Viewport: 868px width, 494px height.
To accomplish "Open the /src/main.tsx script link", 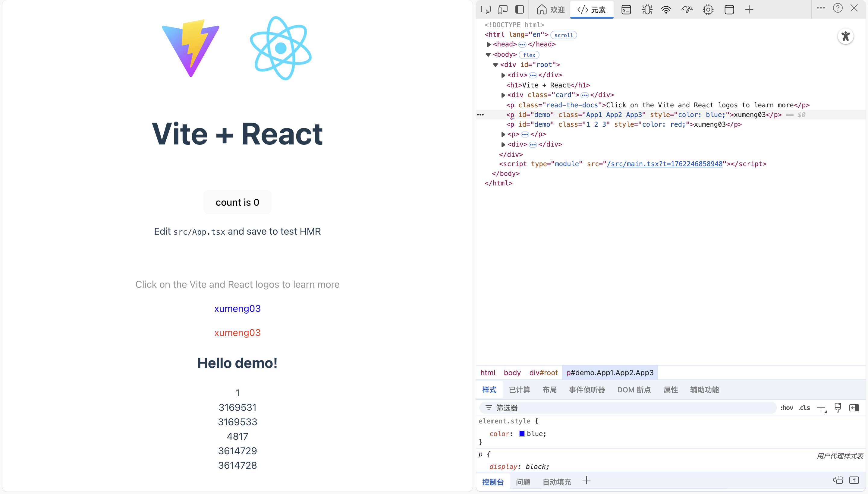I will (x=664, y=164).
